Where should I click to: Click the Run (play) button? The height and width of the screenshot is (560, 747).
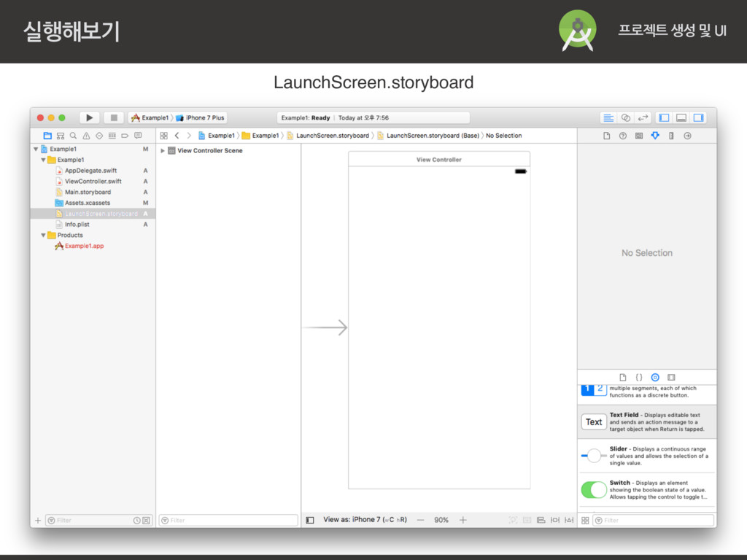point(89,117)
